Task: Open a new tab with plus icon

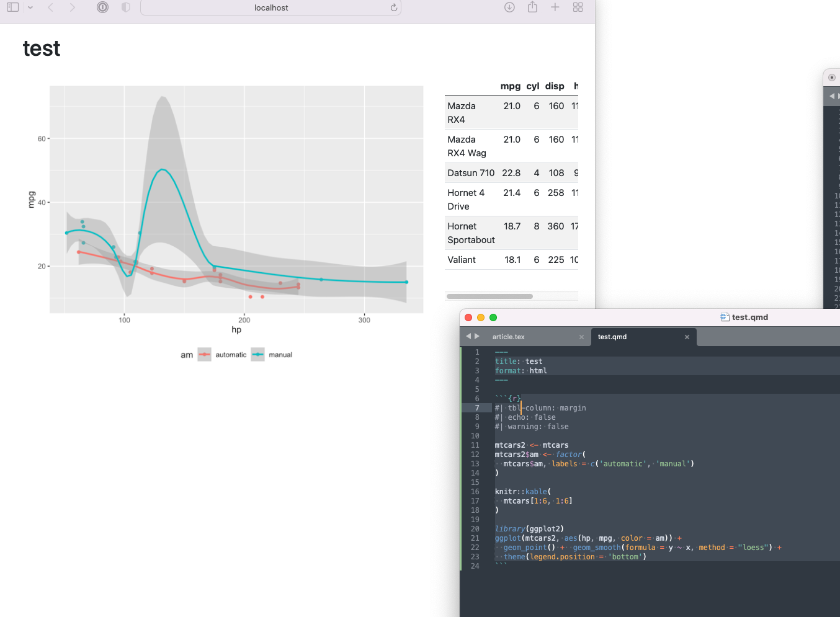Action: (555, 7)
